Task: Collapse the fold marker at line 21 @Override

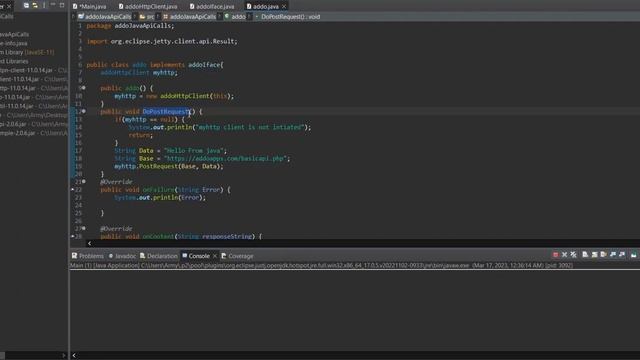Action: pos(84,182)
